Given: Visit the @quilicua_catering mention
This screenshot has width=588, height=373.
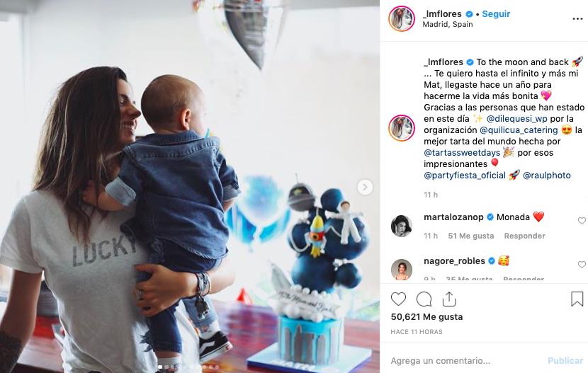Looking at the screenshot, I should 519,130.
